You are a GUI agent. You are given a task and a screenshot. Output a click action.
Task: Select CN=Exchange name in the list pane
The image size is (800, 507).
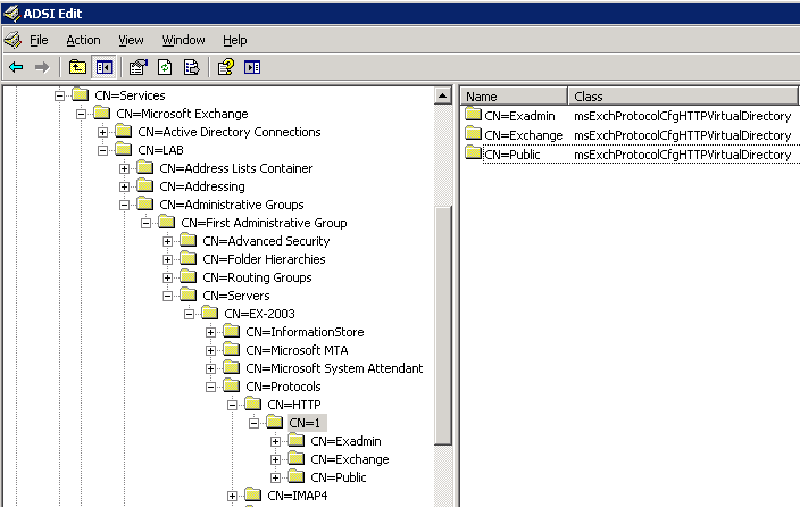523,135
